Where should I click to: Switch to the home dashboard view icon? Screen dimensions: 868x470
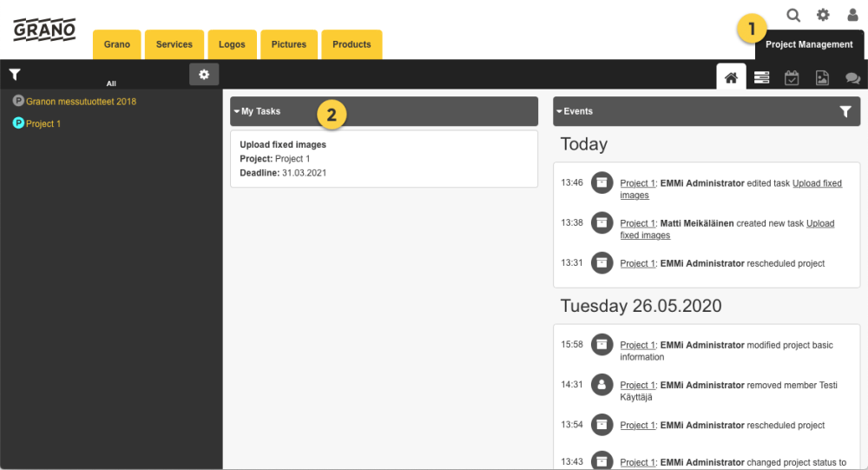(x=731, y=77)
